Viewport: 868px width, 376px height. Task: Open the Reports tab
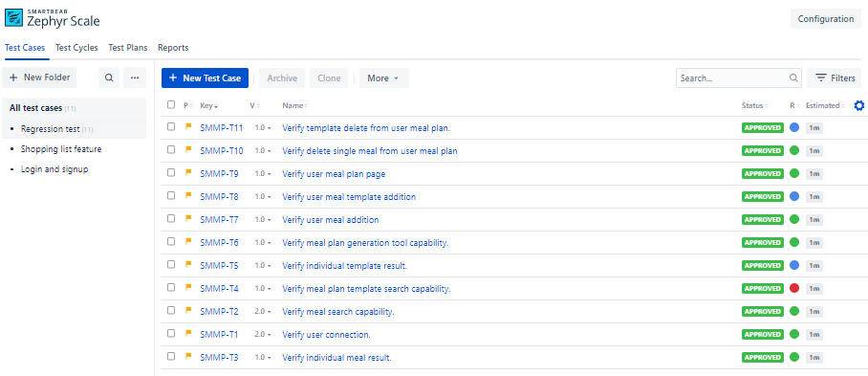click(173, 48)
